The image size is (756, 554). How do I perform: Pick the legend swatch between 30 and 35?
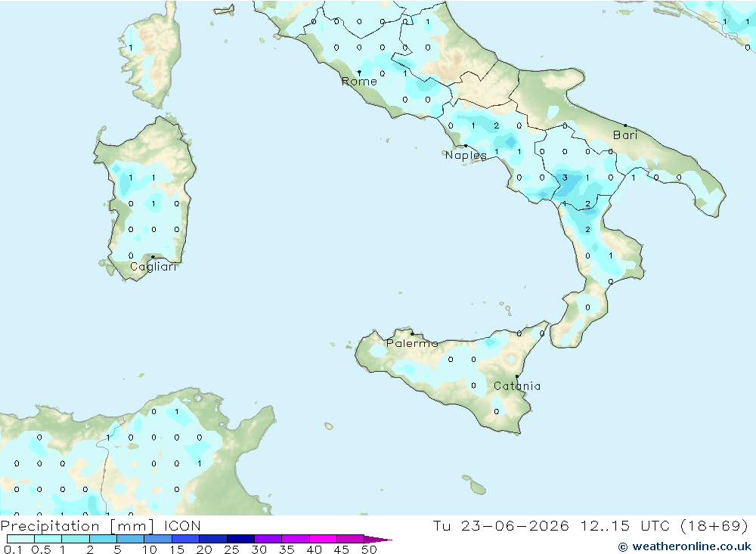(x=268, y=539)
